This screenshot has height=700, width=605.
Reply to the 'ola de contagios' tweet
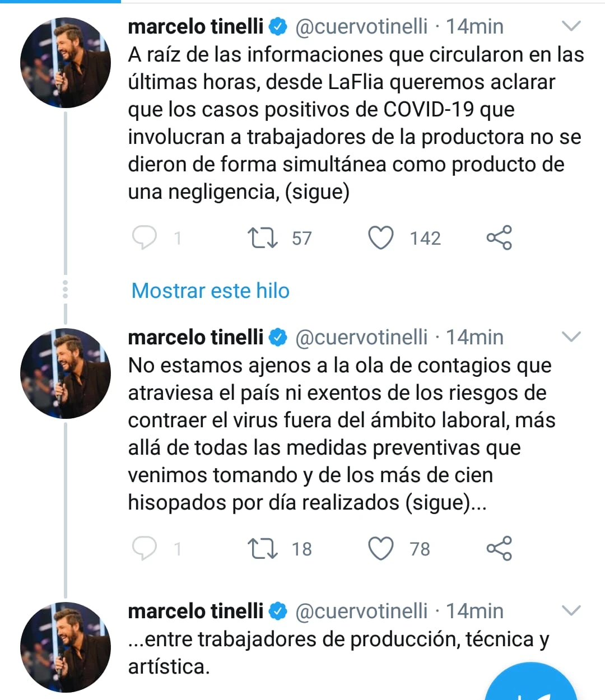(x=144, y=548)
